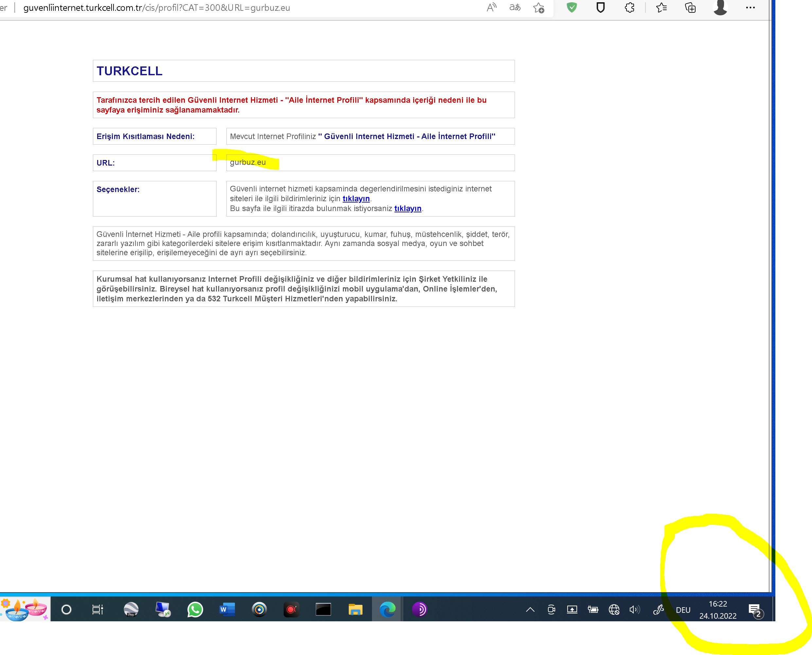Open the clock showing 16:22 24.10.2022
Screen dimensions: 812x655
718,610
